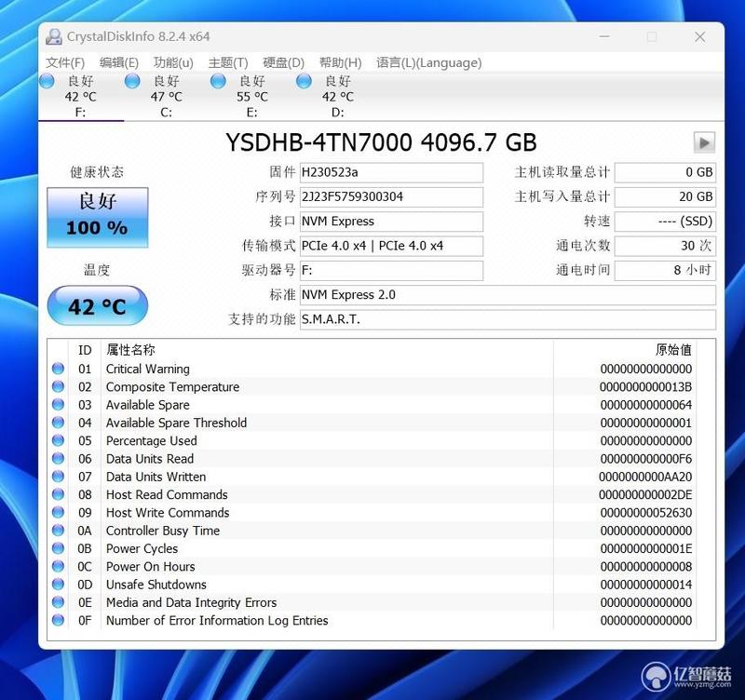Switch to the D: drive tab
This screenshot has width=745, height=700.
[x=338, y=97]
